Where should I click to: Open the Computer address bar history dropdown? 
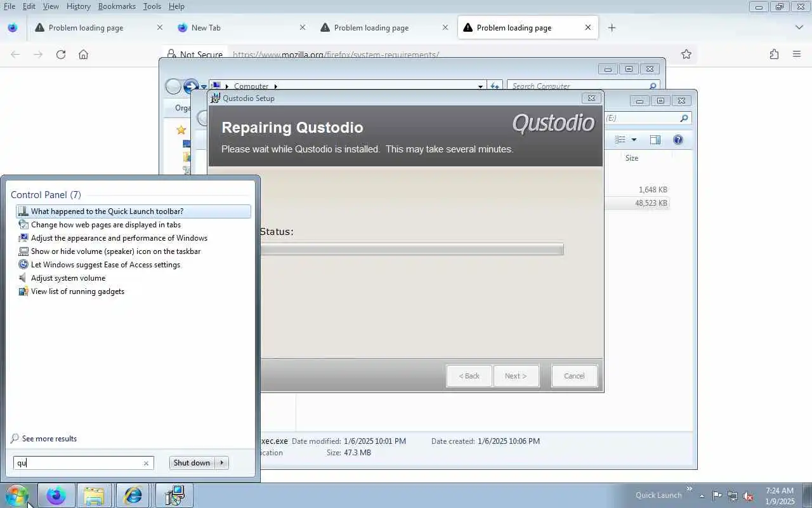point(480,86)
